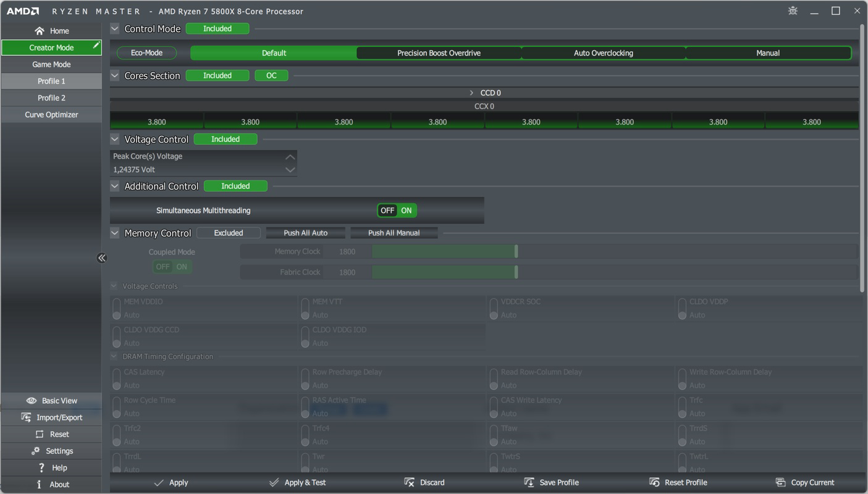Click the Memory Clock slider handle
Screen dimensions: 868x494
[516, 251]
